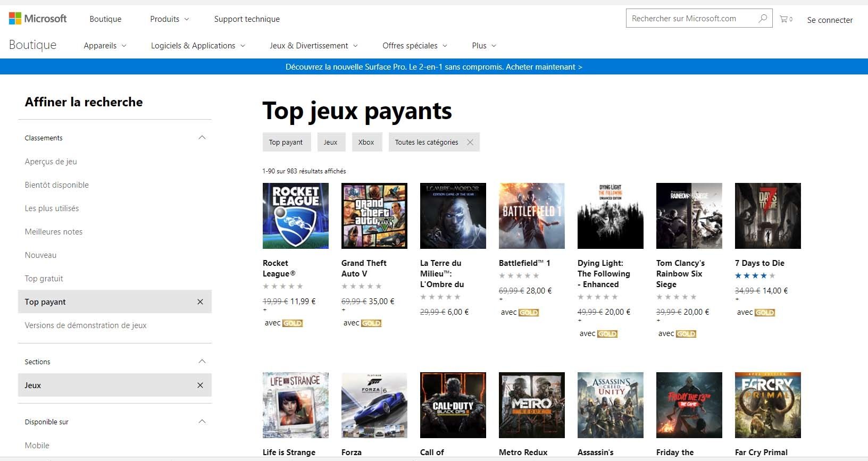Click the Gold badge under Rocket League
Screen dimensions: 868x461
coord(293,323)
